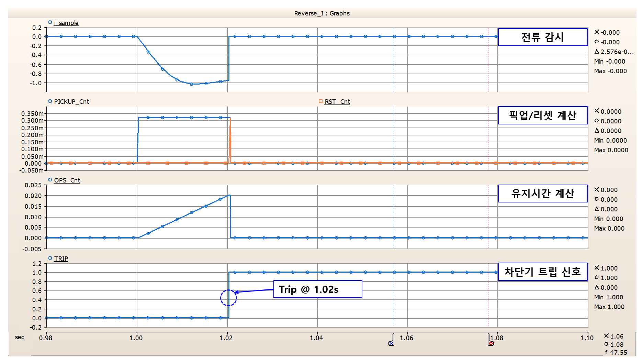Click the Reverse_I : Graphs title bar
644x364 pixels.
point(322,13)
